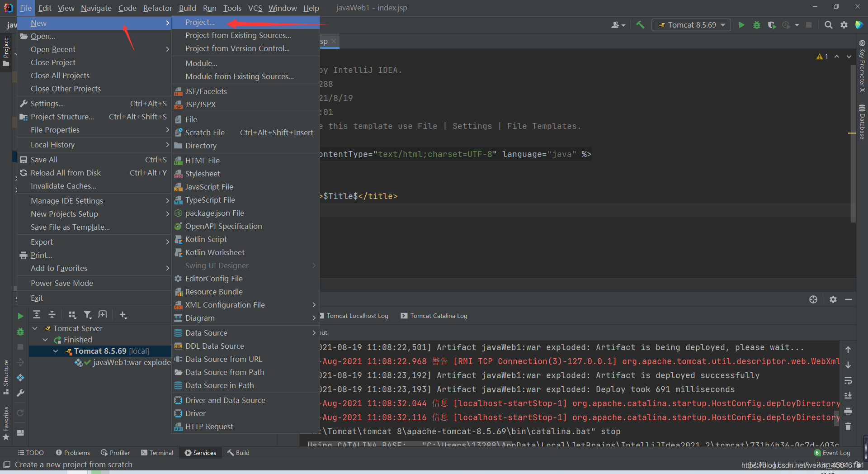Click the Group By icon in Services toolbar
The image size is (868, 474).
coord(72,315)
